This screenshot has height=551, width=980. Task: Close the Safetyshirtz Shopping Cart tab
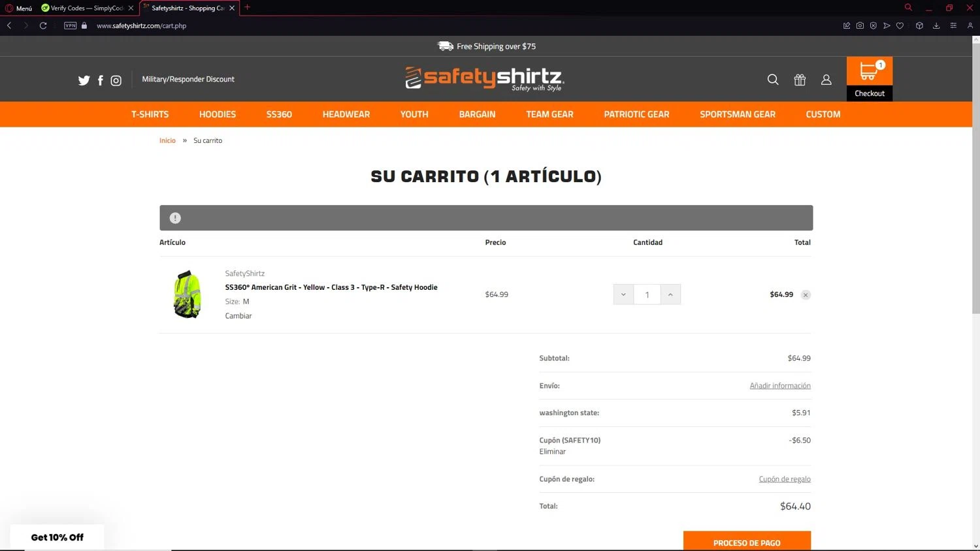232,8
